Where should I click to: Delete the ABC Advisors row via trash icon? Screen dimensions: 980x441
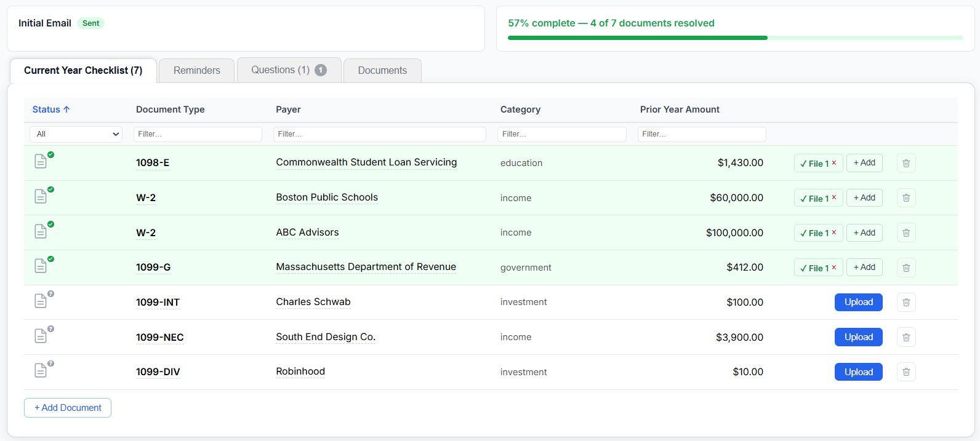pyautogui.click(x=906, y=232)
